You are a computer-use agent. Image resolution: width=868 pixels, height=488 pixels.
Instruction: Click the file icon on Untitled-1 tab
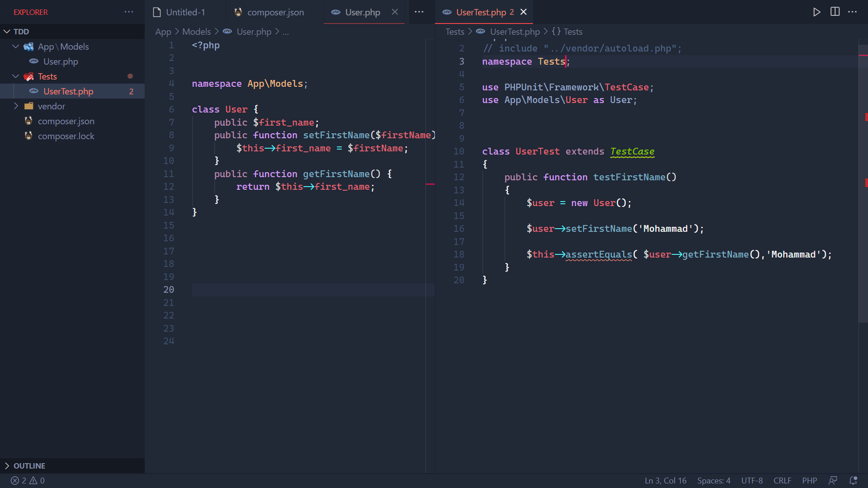coord(157,12)
